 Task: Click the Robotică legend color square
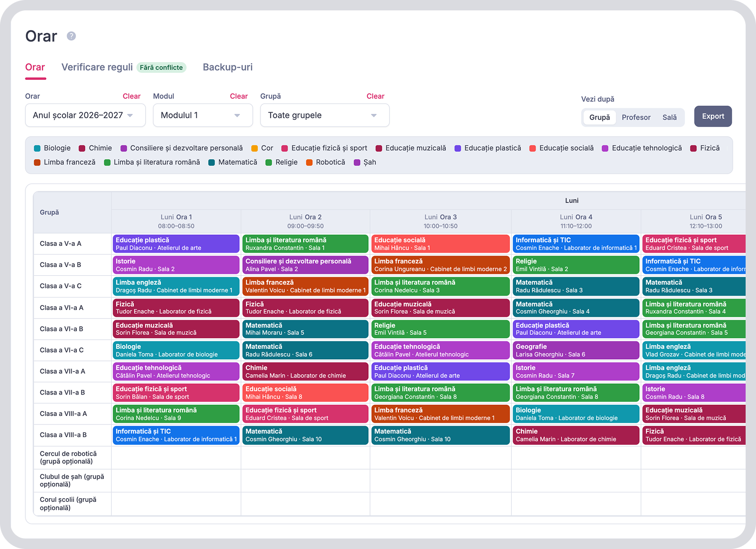pos(309,162)
